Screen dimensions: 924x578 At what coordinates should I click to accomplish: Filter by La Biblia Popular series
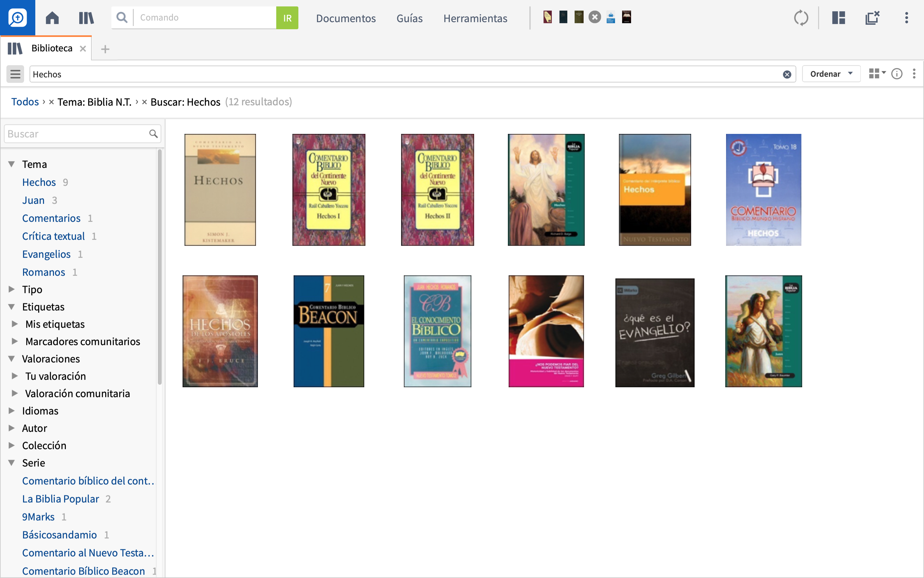click(60, 499)
